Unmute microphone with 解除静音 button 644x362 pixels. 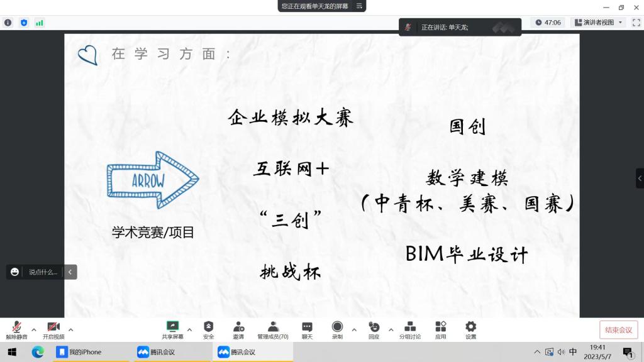click(x=16, y=329)
